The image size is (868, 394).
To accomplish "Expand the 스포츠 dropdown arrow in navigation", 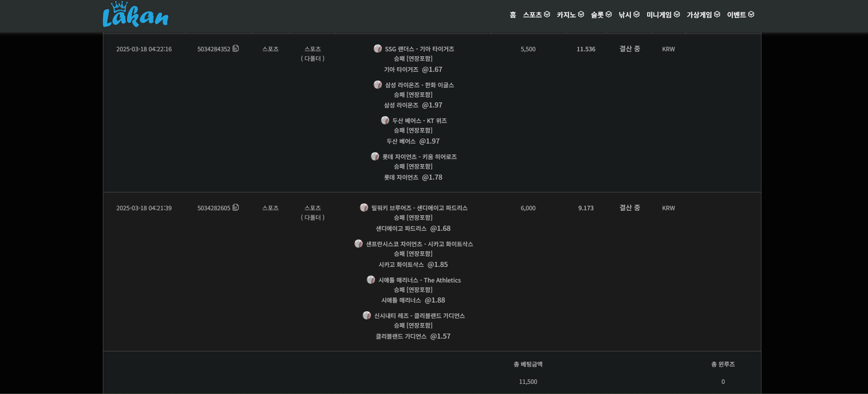I will tap(547, 15).
